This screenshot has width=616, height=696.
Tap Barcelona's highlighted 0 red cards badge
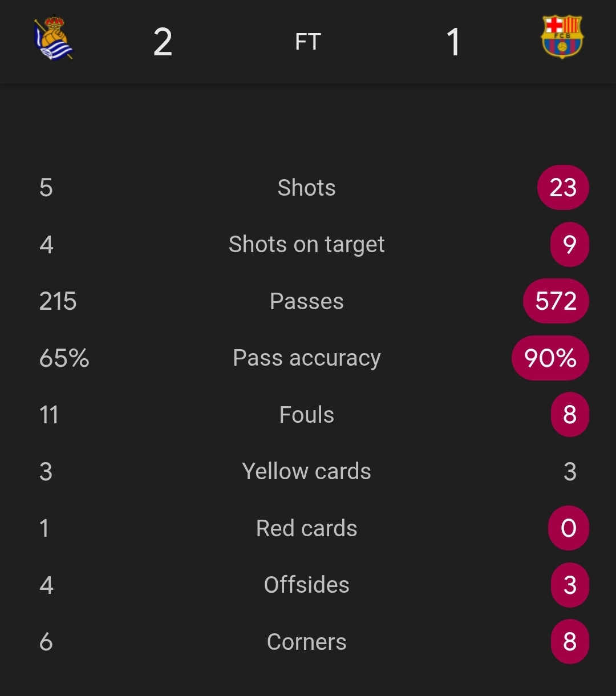[x=569, y=528]
